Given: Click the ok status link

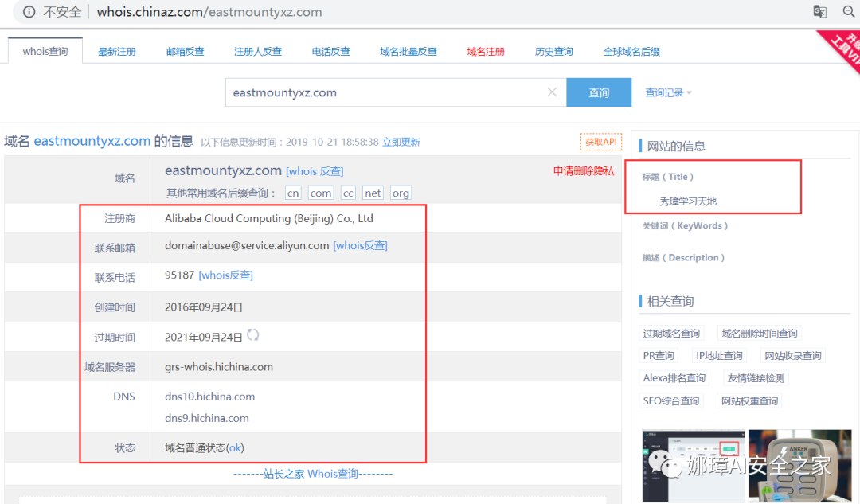Looking at the screenshot, I should click(x=235, y=448).
